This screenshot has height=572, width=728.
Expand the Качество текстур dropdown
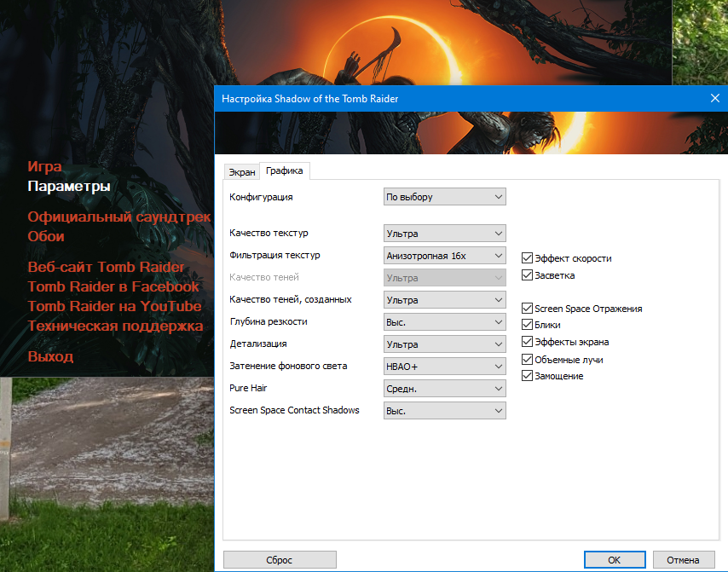coord(444,234)
